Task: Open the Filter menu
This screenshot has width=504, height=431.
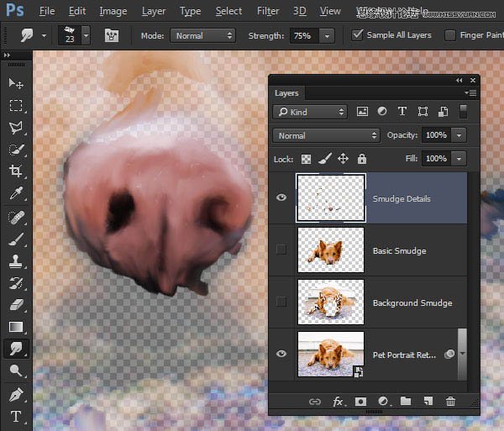Action: (268, 11)
